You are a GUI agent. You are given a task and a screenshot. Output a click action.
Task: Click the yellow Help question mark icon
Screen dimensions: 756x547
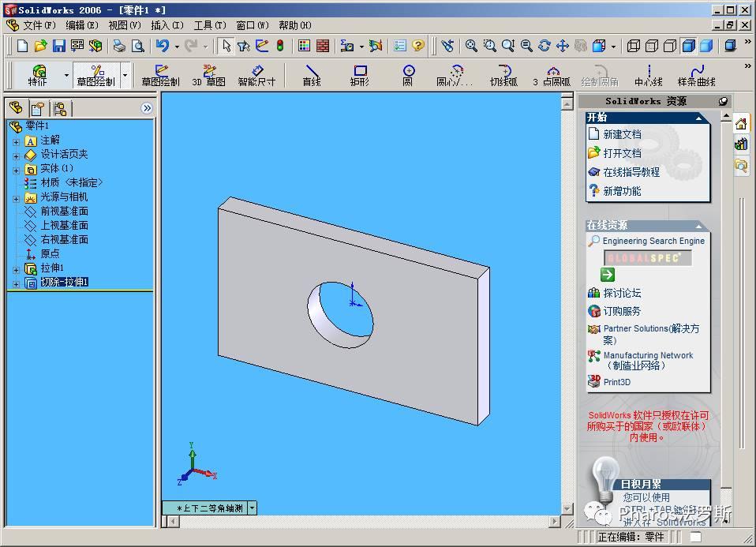coord(418,46)
